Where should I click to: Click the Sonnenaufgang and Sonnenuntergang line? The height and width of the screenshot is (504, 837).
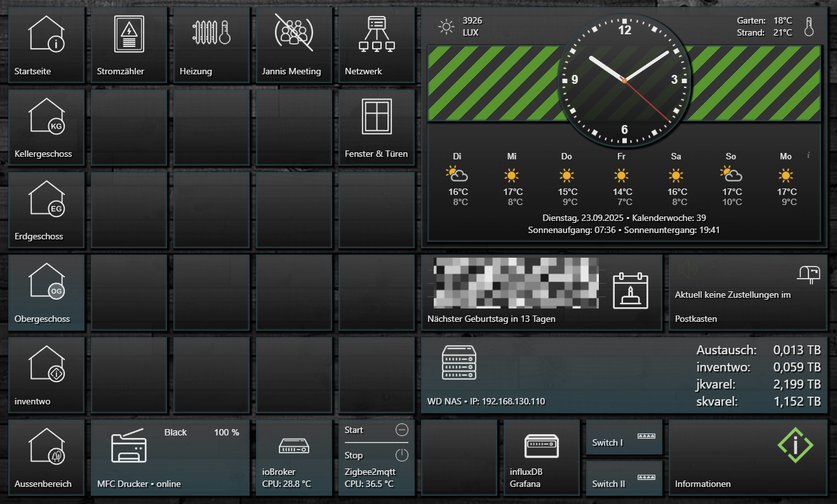pos(624,230)
